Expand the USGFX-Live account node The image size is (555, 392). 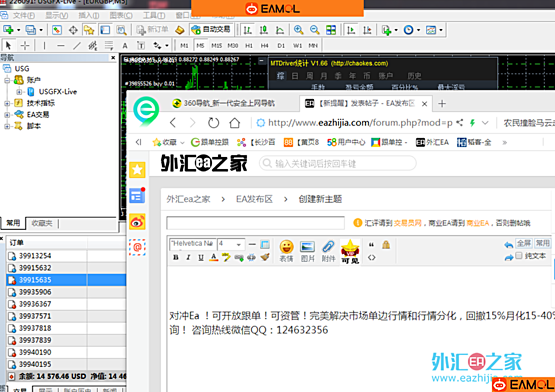pos(19,92)
